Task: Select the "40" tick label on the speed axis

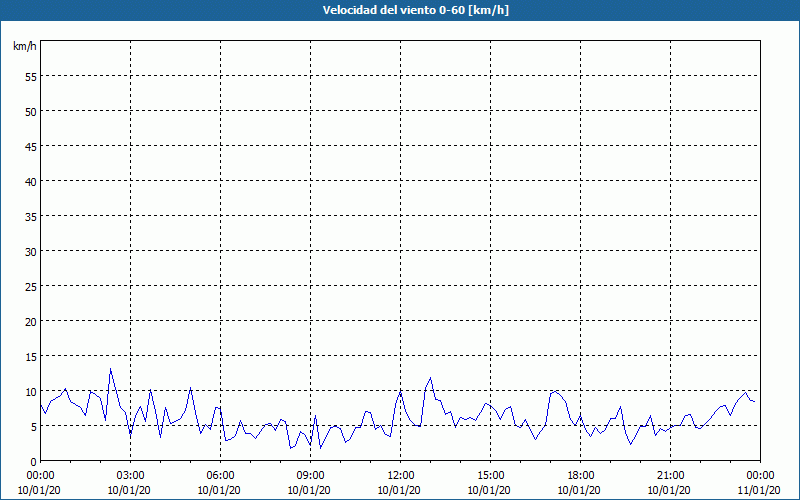Action: [x=31, y=181]
